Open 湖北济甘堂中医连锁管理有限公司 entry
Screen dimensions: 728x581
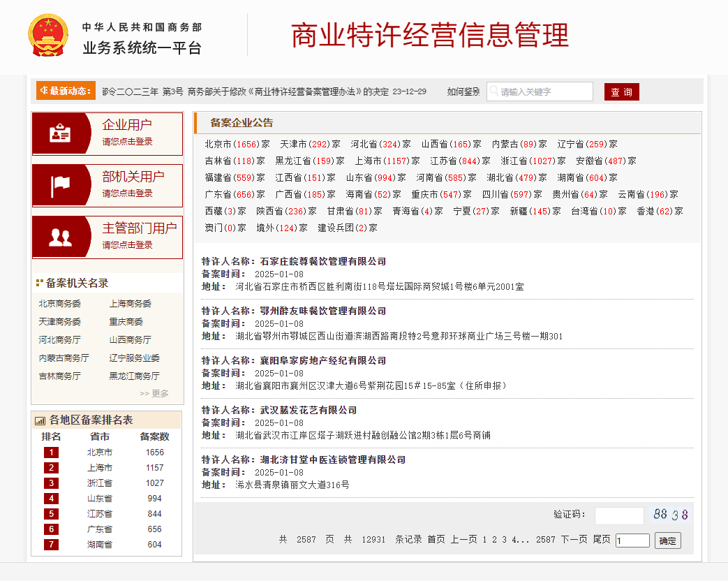coord(333,459)
